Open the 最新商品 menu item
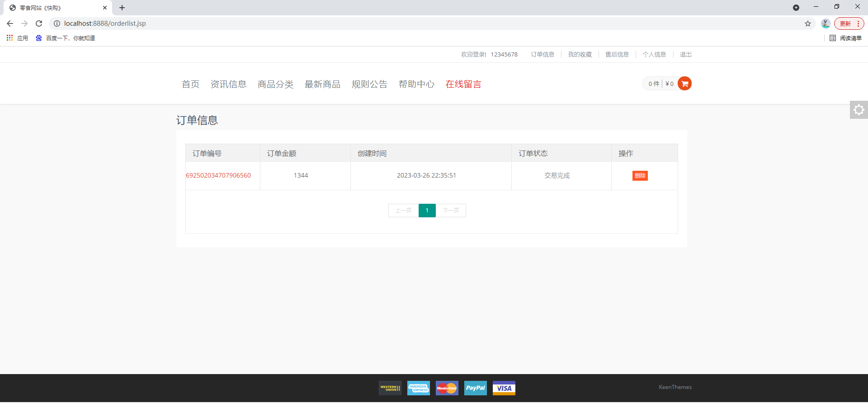Image resolution: width=868 pixels, height=403 pixels. [x=322, y=84]
